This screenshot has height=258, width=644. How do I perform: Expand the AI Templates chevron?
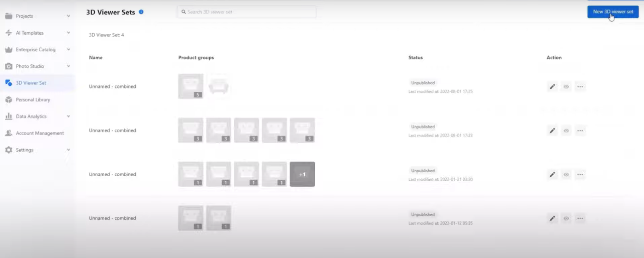(68, 33)
